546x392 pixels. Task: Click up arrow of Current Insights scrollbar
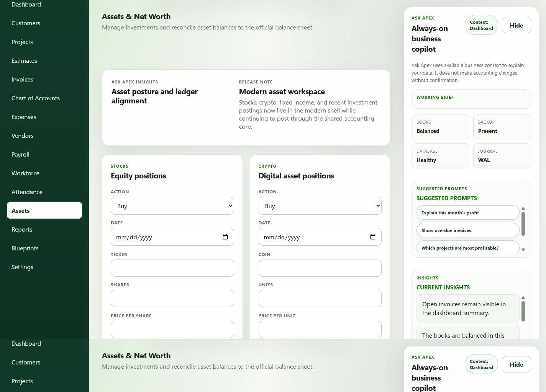click(523, 297)
